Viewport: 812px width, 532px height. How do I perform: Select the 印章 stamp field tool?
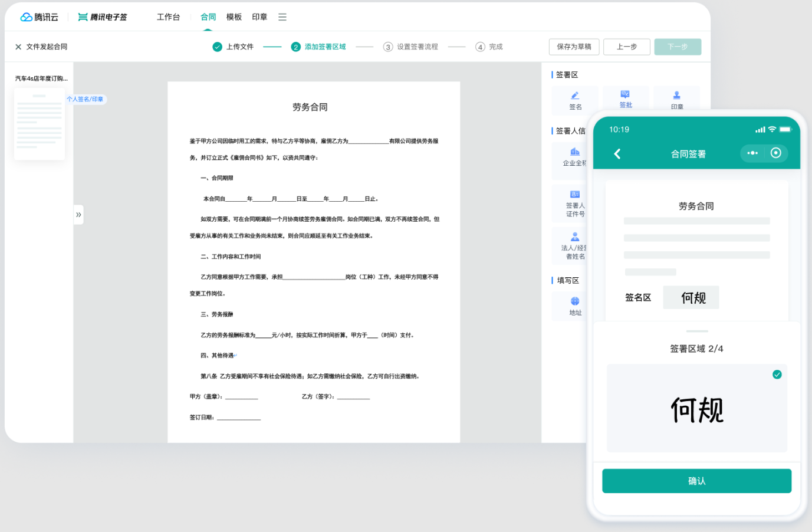pyautogui.click(x=676, y=98)
